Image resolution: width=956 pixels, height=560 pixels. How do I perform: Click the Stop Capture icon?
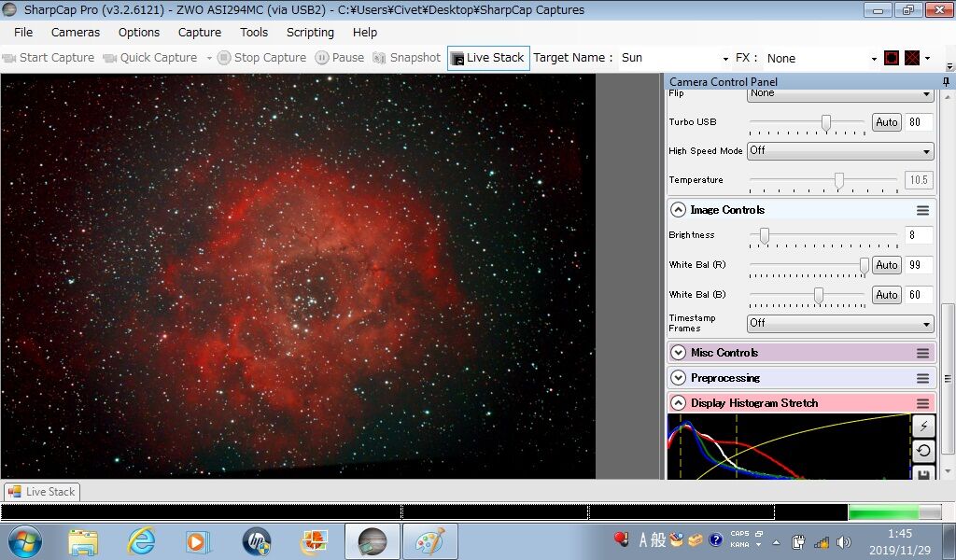tap(224, 57)
